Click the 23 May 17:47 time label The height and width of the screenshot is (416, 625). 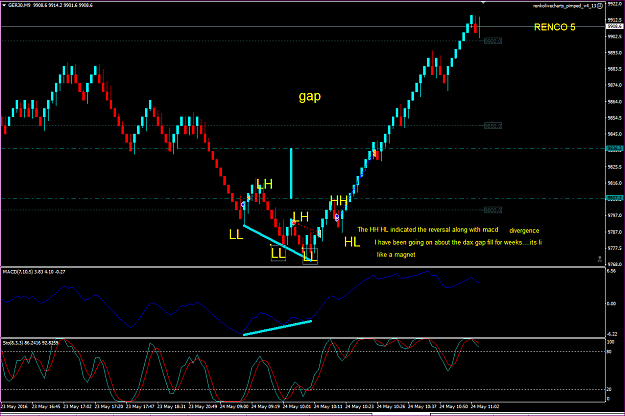(140, 407)
